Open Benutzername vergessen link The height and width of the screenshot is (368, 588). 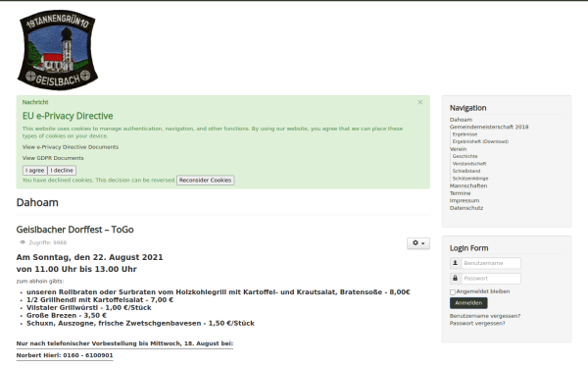[485, 316]
